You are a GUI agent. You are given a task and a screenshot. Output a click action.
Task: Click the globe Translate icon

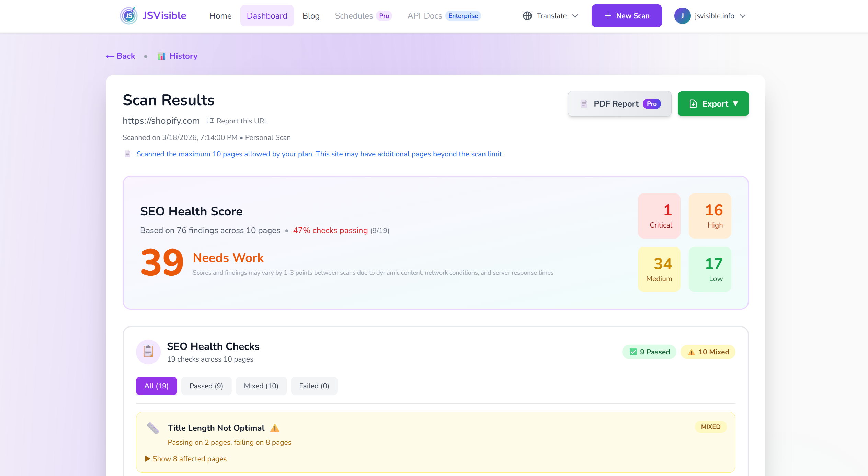527,16
